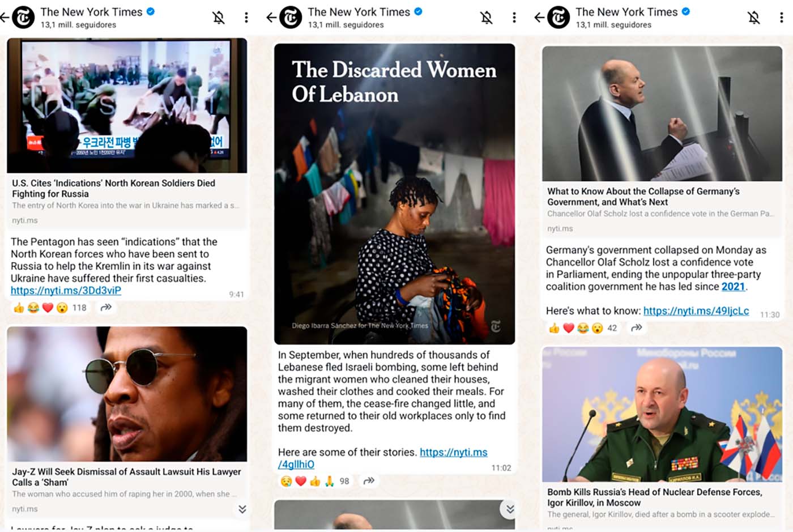The image size is (793, 532).
Task: Toggle muted bell in right channel header
Action: 754,18
